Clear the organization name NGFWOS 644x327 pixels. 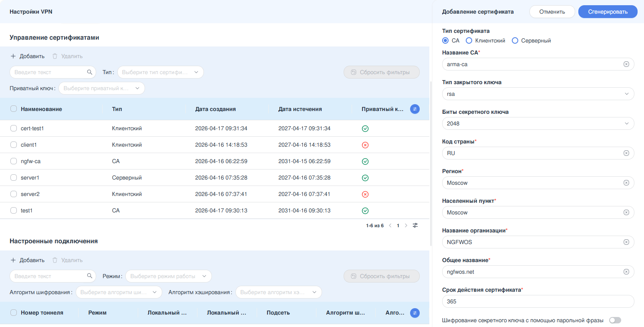pos(626,242)
